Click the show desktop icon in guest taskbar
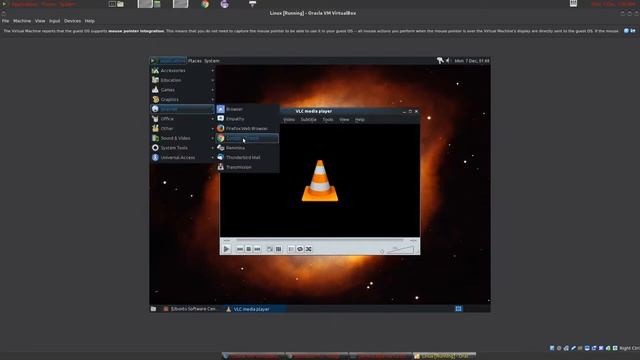This screenshot has height=360, width=640. click(153, 309)
